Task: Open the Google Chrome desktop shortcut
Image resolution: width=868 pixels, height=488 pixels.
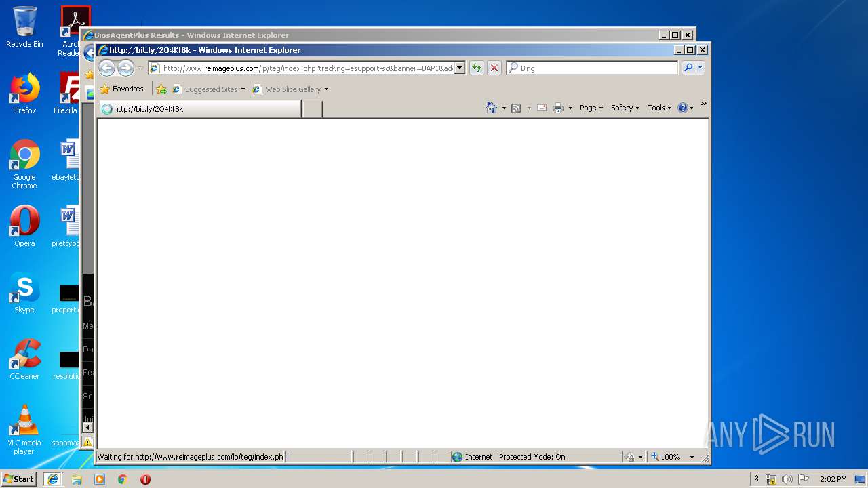Action: pos(24,164)
